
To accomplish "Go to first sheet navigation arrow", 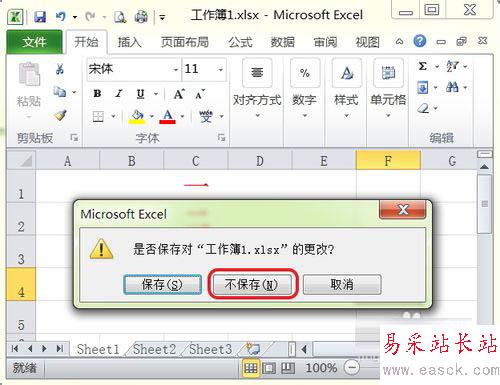I will pyautogui.click(x=15, y=349).
